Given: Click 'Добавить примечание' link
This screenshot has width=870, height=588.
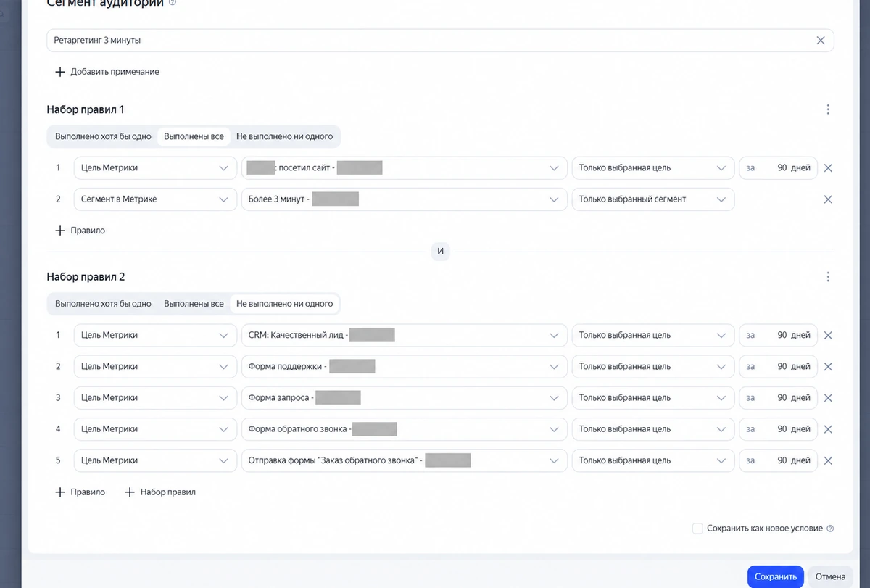Looking at the screenshot, I should (107, 72).
